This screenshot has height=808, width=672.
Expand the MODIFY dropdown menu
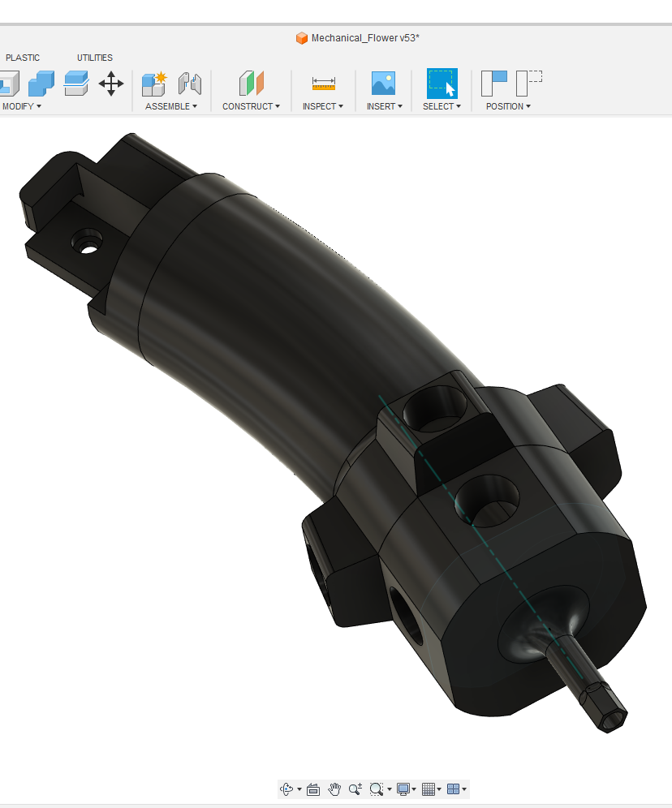22,106
